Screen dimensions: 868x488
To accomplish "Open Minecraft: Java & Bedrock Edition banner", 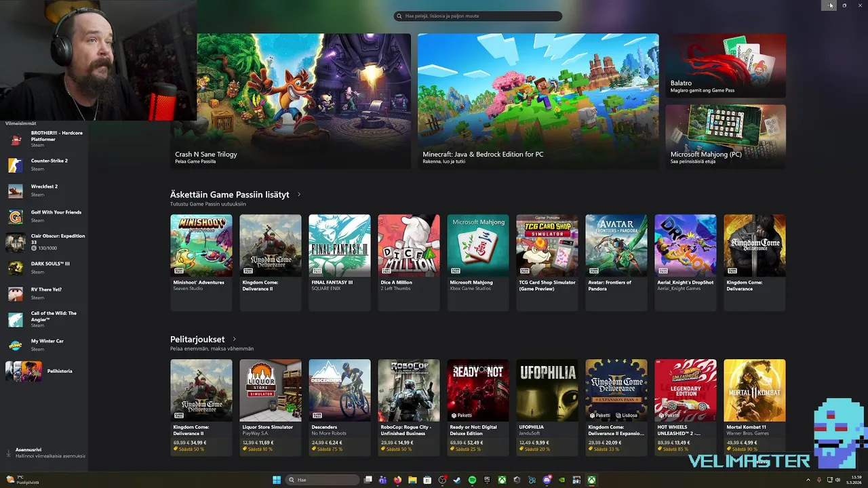I will pyautogui.click(x=538, y=101).
